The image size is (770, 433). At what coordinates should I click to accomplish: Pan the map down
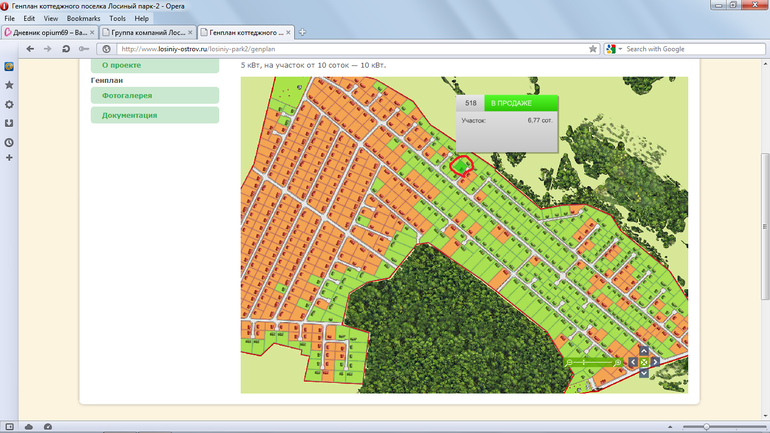click(x=644, y=373)
